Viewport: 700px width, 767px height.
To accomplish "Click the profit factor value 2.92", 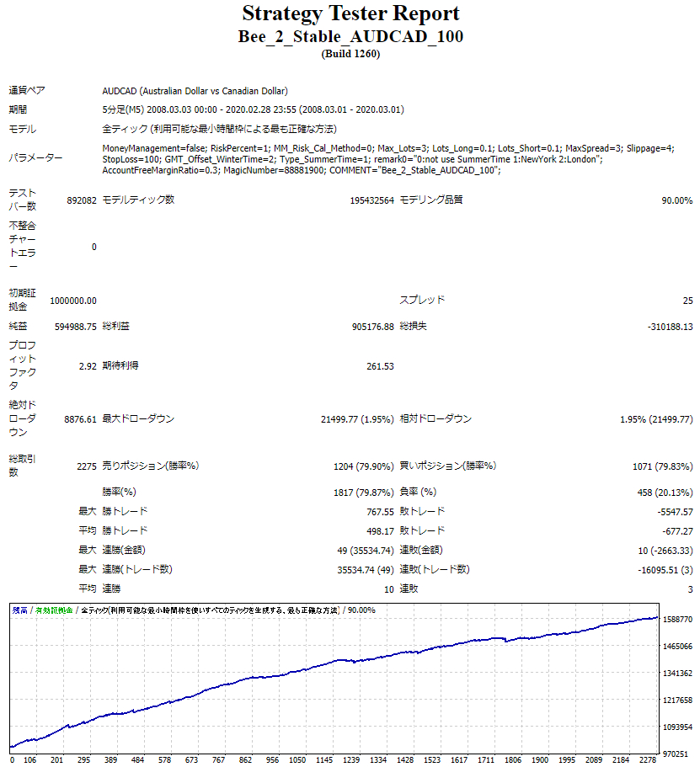I will click(x=88, y=366).
